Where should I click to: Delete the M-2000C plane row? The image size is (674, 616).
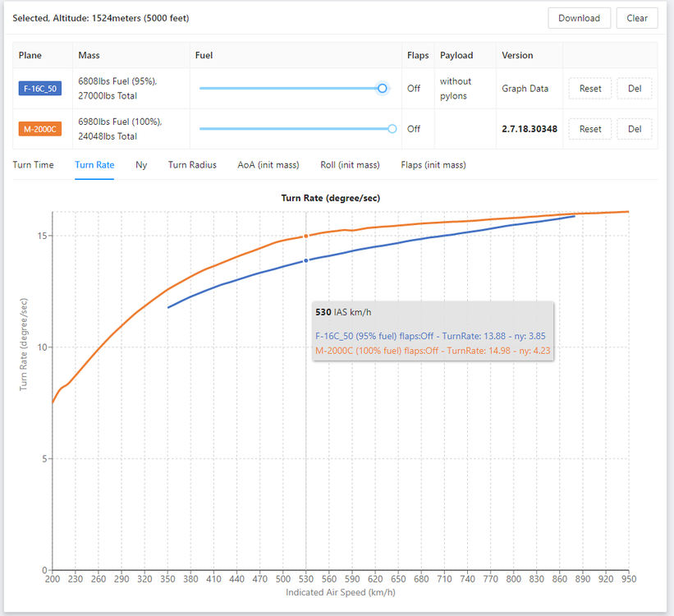point(635,129)
